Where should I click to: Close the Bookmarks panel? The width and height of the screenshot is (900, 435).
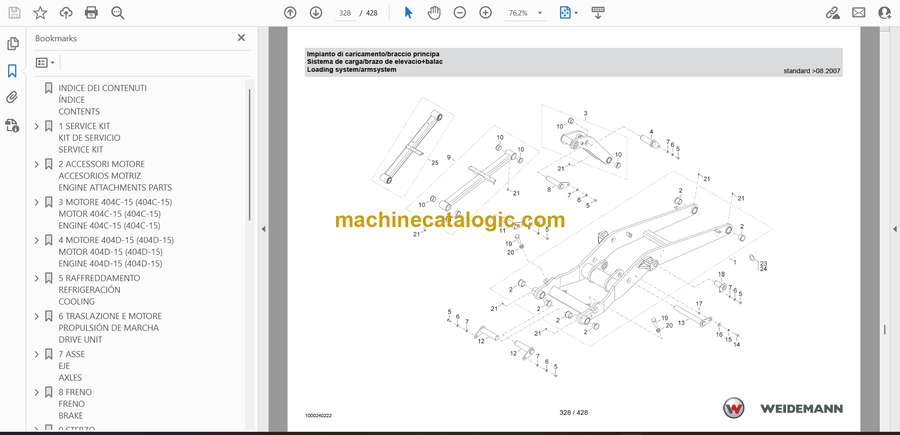(241, 38)
